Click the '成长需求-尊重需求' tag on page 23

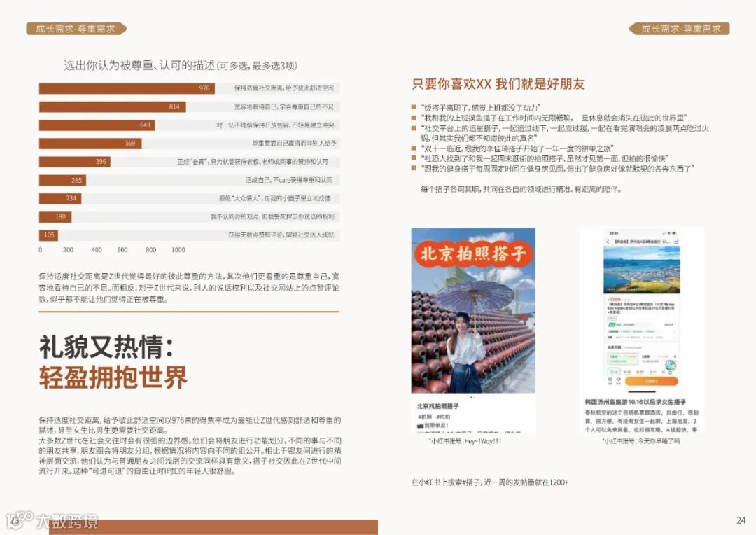[x=76, y=29]
